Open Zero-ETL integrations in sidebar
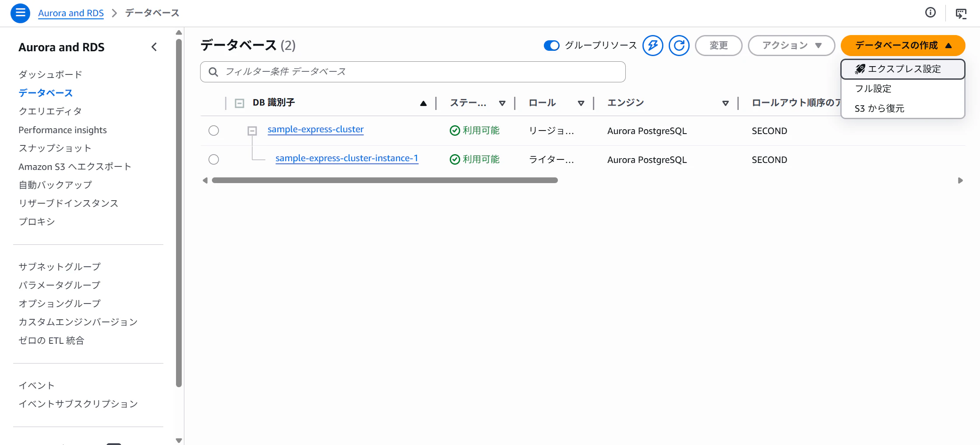This screenshot has height=445, width=980. [51, 340]
